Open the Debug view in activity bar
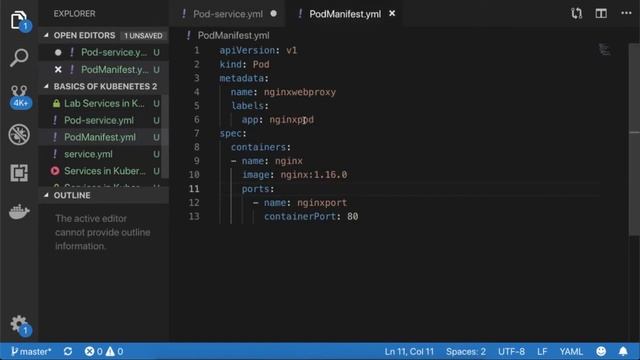 click(19, 134)
